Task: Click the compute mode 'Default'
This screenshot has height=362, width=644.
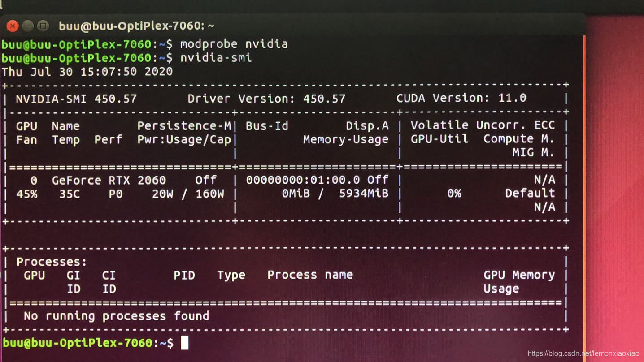Action: coord(530,194)
